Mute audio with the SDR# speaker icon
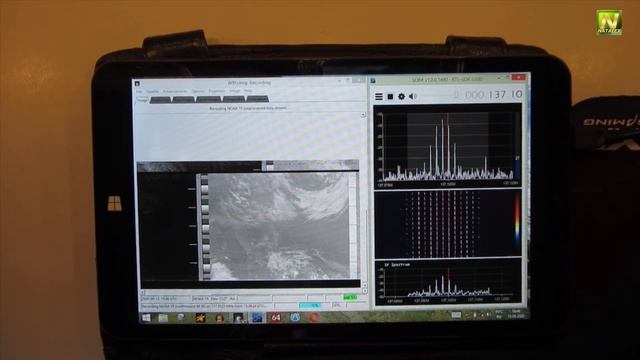The width and height of the screenshot is (640, 360). click(413, 96)
